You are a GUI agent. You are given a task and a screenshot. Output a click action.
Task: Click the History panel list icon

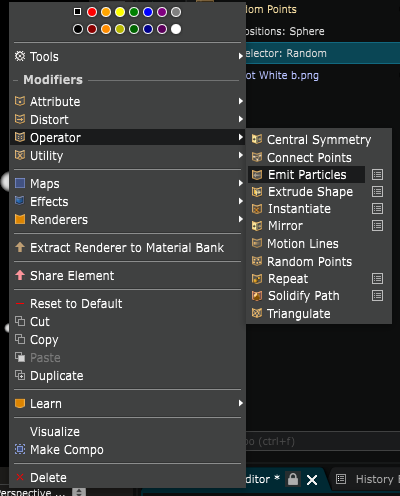coord(341,479)
